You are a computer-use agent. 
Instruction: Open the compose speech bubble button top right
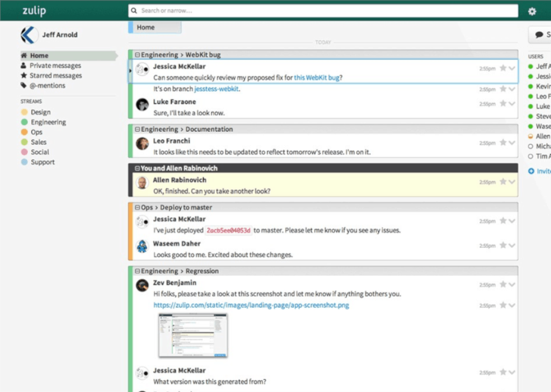coord(540,34)
